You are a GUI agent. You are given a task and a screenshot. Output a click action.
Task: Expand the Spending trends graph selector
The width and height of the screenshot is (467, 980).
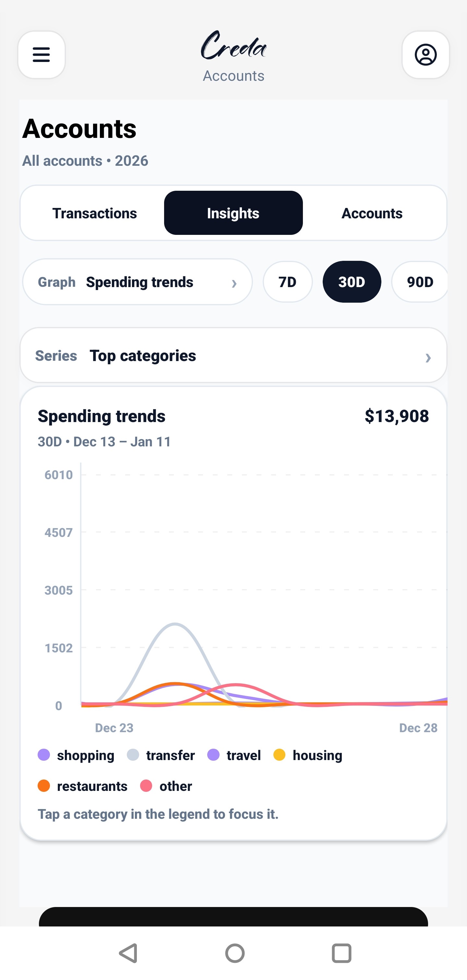tap(137, 282)
